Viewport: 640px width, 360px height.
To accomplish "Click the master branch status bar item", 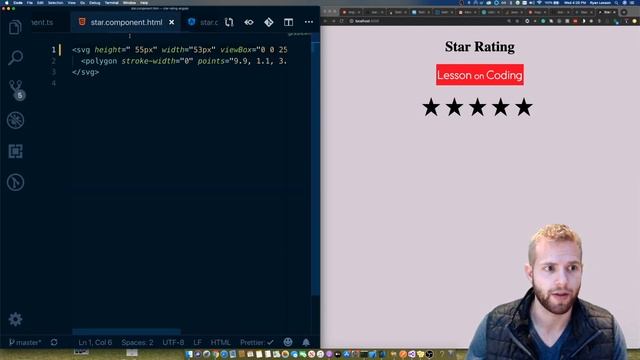I will tap(25, 342).
